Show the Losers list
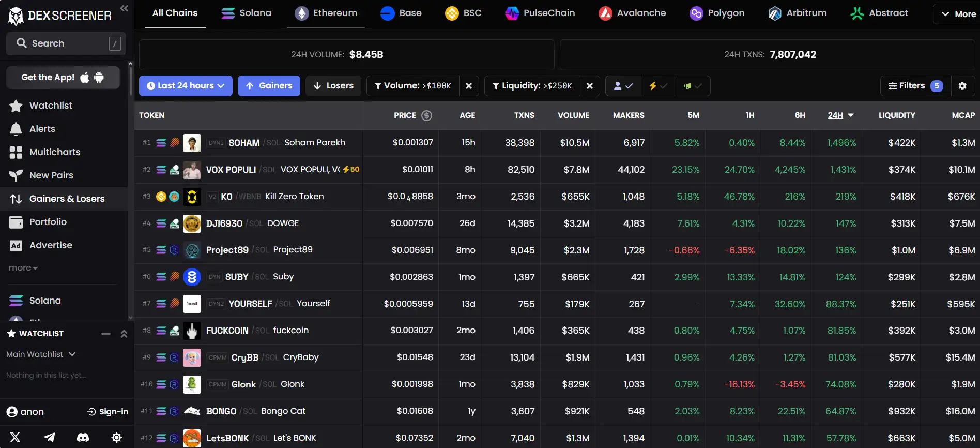Viewport: 980px width, 448px height. [333, 86]
